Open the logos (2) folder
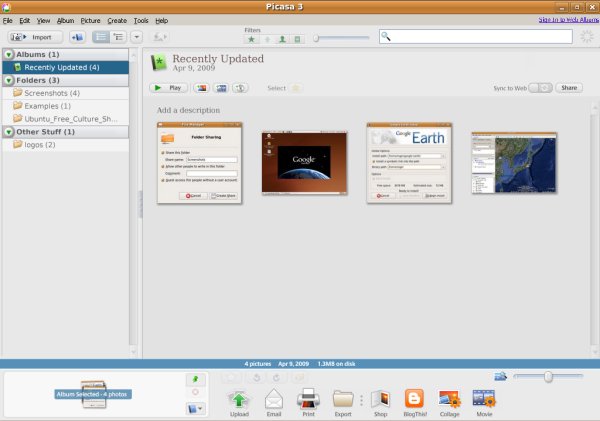Screen dimensions: 600x421 [65, 145]
